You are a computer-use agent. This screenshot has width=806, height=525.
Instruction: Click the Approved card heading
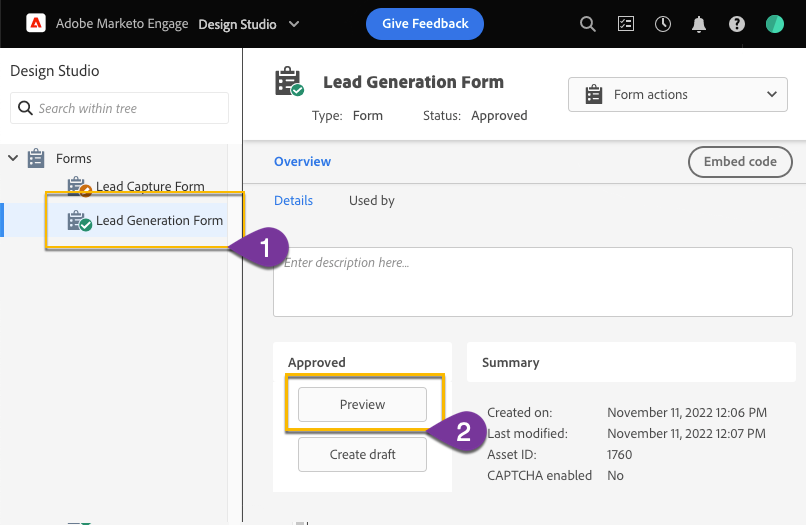[x=317, y=363]
